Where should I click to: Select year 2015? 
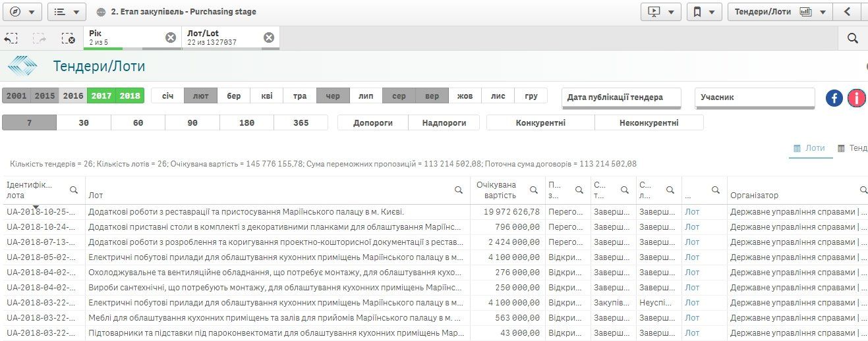click(x=45, y=95)
